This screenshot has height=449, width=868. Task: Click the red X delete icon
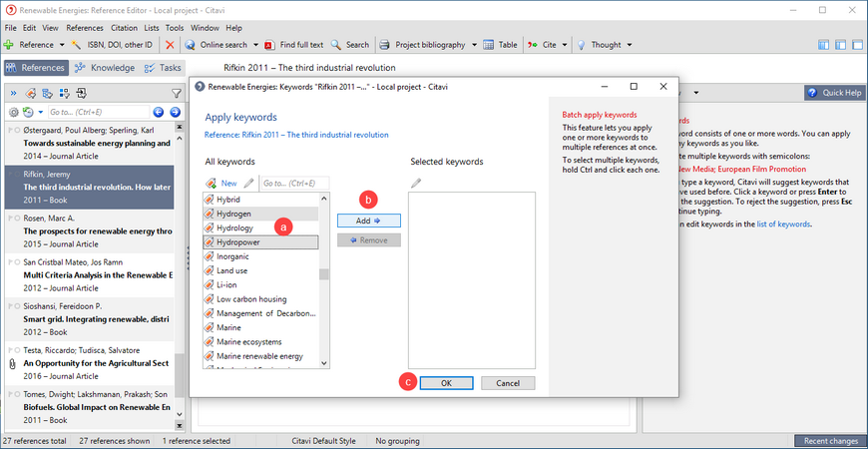pos(170,45)
